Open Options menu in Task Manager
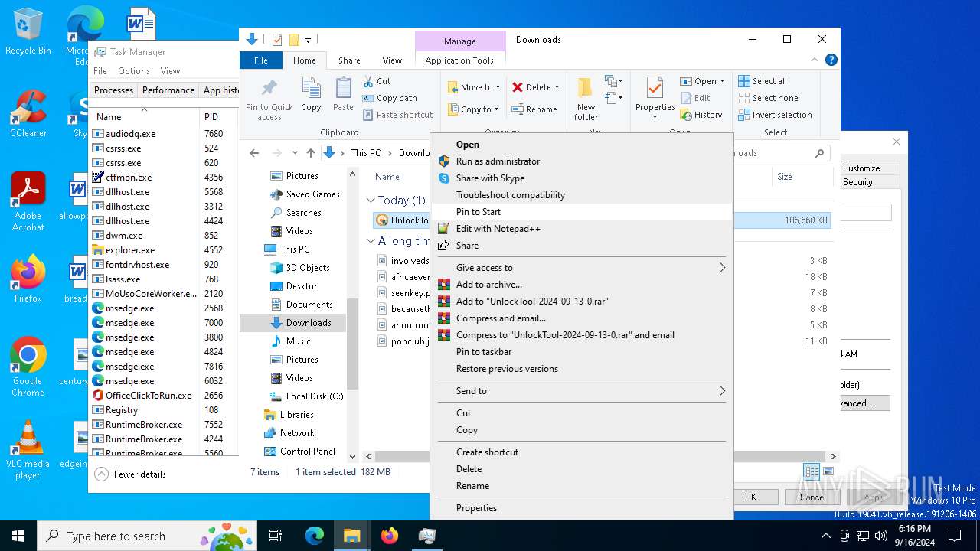Viewport: 980px width, 551px height. (133, 71)
